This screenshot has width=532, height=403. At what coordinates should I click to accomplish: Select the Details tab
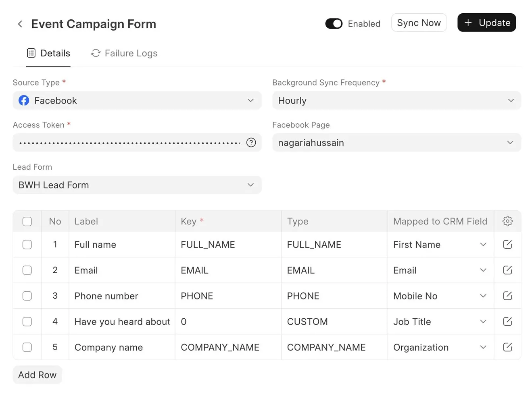tap(48, 53)
